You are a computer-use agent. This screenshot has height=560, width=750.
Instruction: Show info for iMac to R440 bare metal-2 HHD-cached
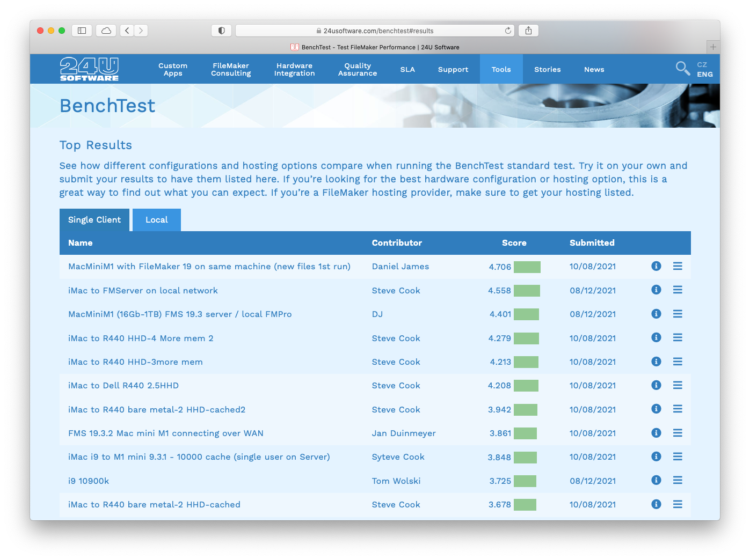point(656,504)
